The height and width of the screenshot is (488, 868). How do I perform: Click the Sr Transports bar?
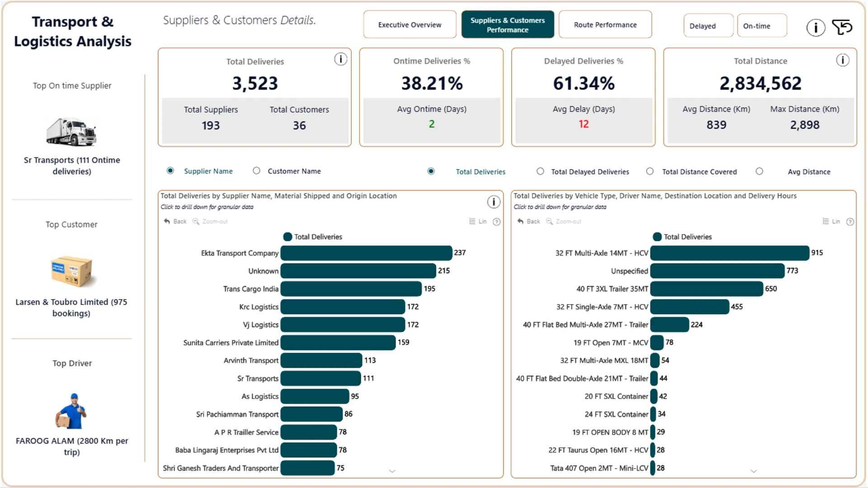pos(321,379)
